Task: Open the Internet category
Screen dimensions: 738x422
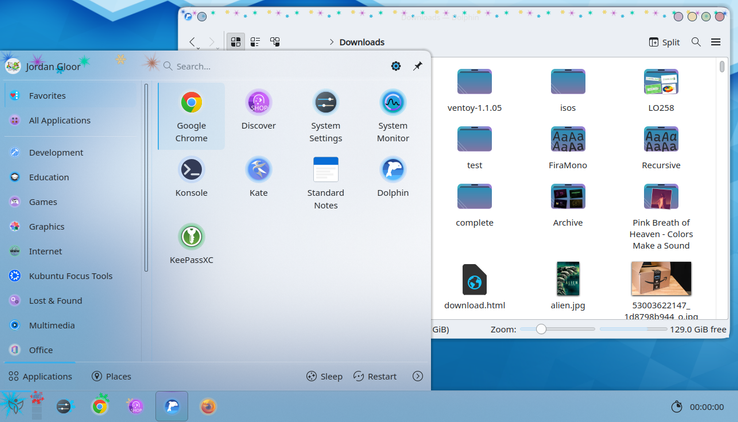Action: click(x=71, y=251)
